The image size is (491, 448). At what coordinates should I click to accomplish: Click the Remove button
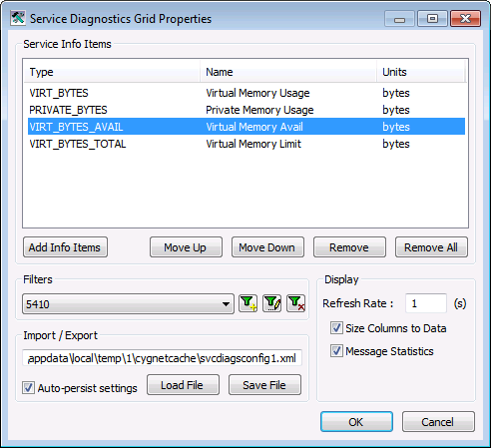pos(349,247)
